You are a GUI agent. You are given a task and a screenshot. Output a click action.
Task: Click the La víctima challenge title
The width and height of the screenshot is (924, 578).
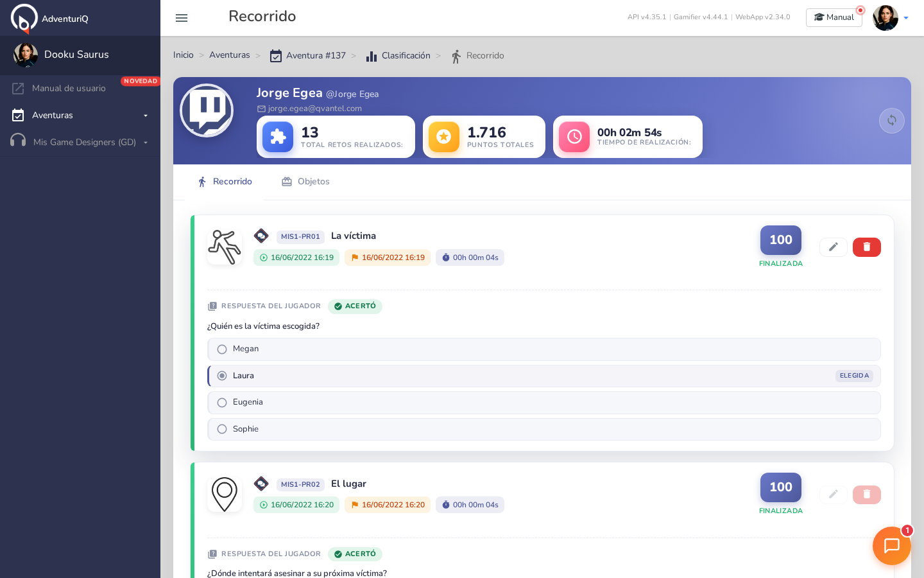(x=354, y=236)
